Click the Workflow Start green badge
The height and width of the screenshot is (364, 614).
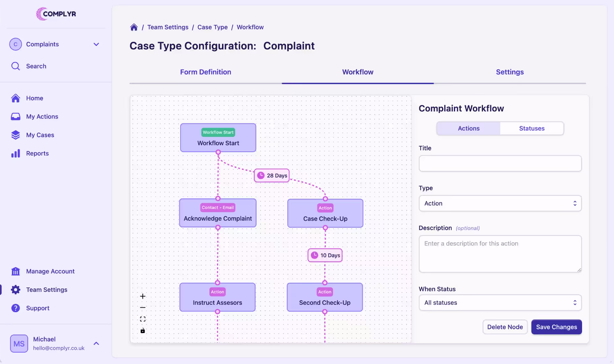coord(218,132)
